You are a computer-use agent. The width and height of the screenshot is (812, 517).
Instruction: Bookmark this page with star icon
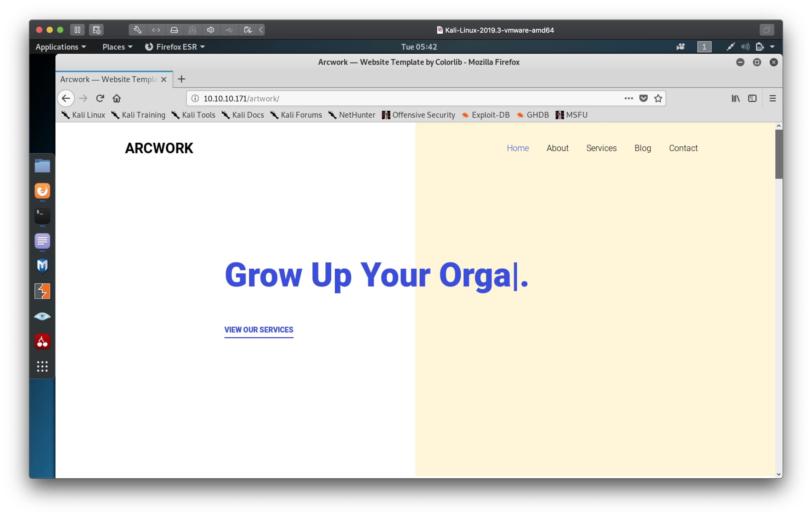658,99
